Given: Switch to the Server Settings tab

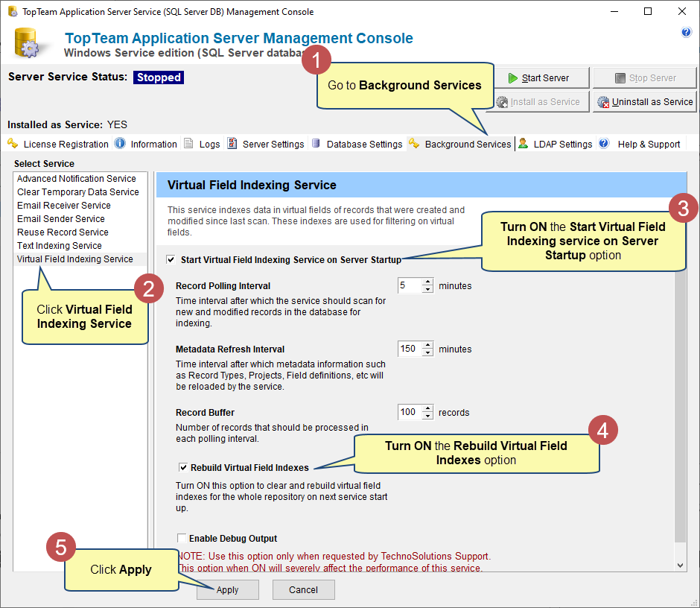Looking at the screenshot, I should [x=266, y=144].
